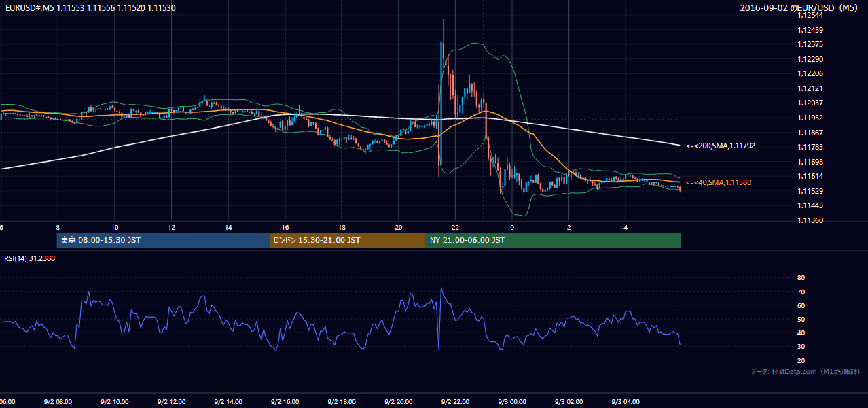Image resolution: width=868 pixels, height=408 pixels.
Task: Click the 40 SMA 1.11580 label
Action: click(719, 182)
